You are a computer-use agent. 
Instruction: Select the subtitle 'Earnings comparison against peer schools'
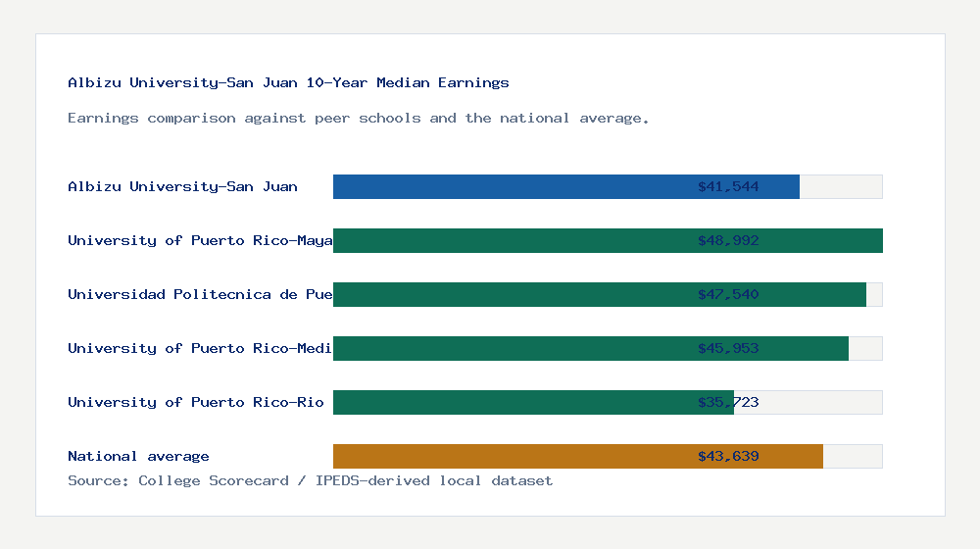[244, 119]
